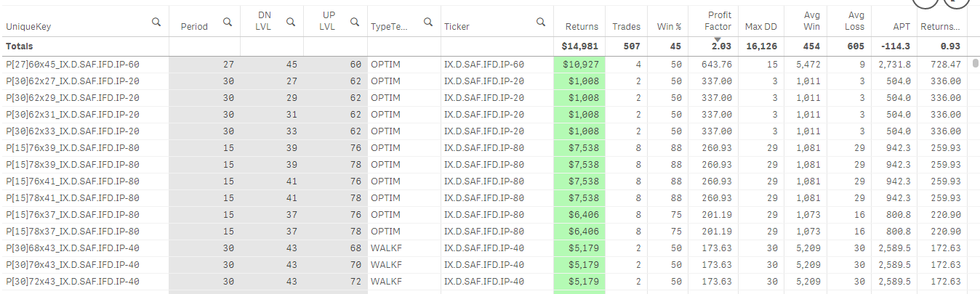The width and height of the screenshot is (980, 294).
Task: Select the green $10,927 Returns cell
Action: 580,65
